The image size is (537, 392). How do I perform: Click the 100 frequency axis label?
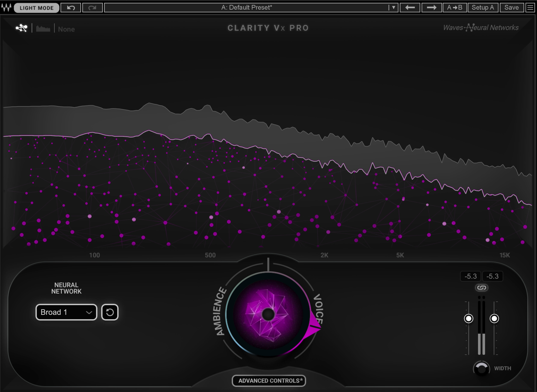[x=94, y=255]
